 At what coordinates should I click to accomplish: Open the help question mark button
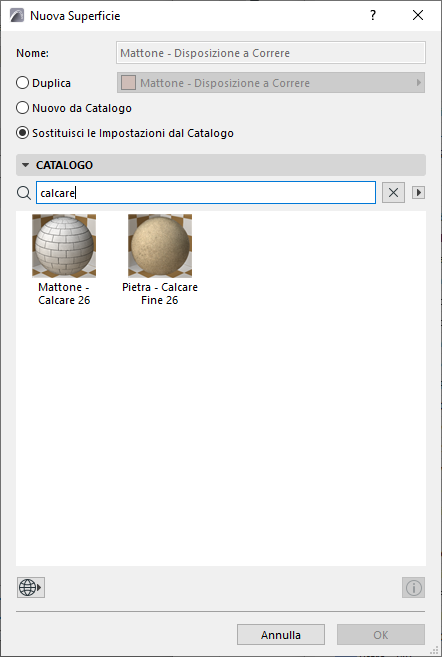[373, 16]
